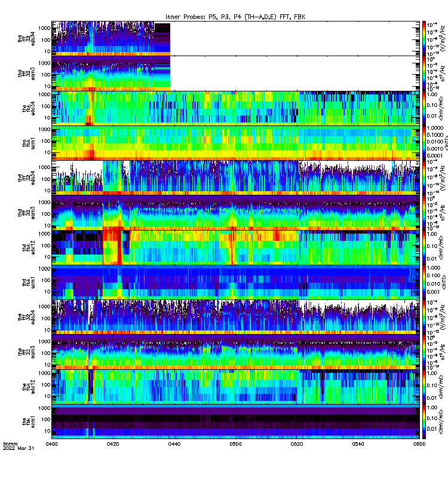Select the the fff 32 edc34 panel label

[26, 317]
